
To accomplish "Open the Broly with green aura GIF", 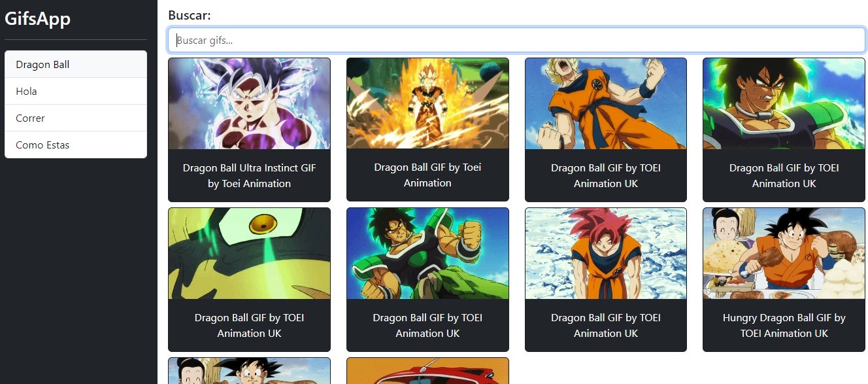I will point(784,104).
